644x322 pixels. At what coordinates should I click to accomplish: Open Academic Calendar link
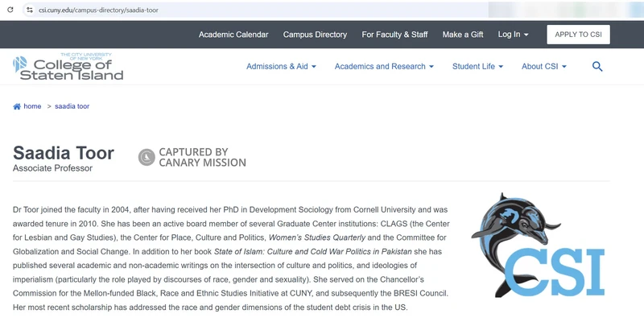[x=233, y=35]
